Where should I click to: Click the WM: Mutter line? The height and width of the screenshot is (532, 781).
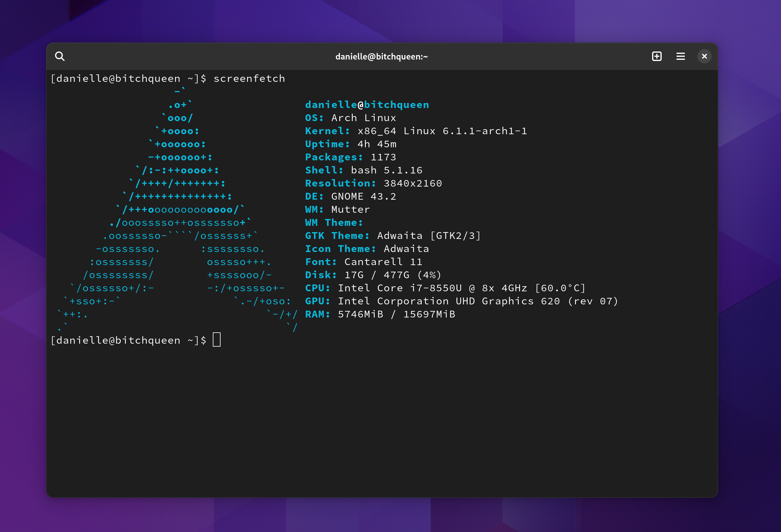[x=338, y=209]
